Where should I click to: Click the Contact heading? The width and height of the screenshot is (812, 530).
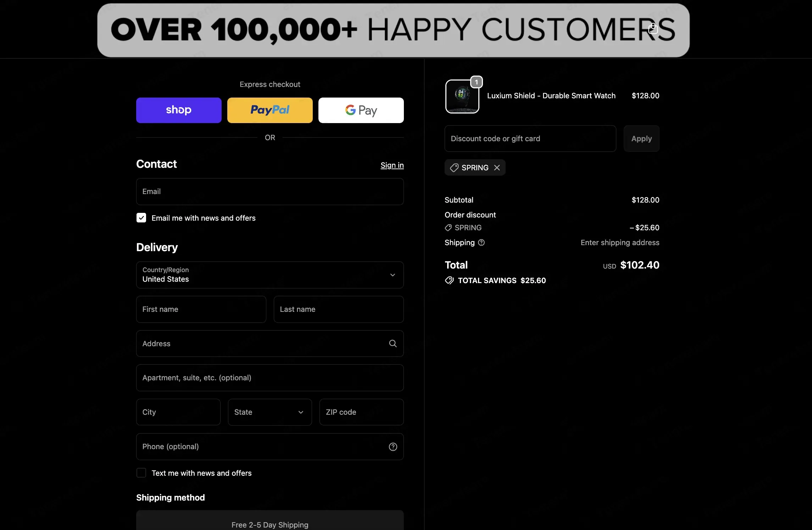[x=156, y=164]
